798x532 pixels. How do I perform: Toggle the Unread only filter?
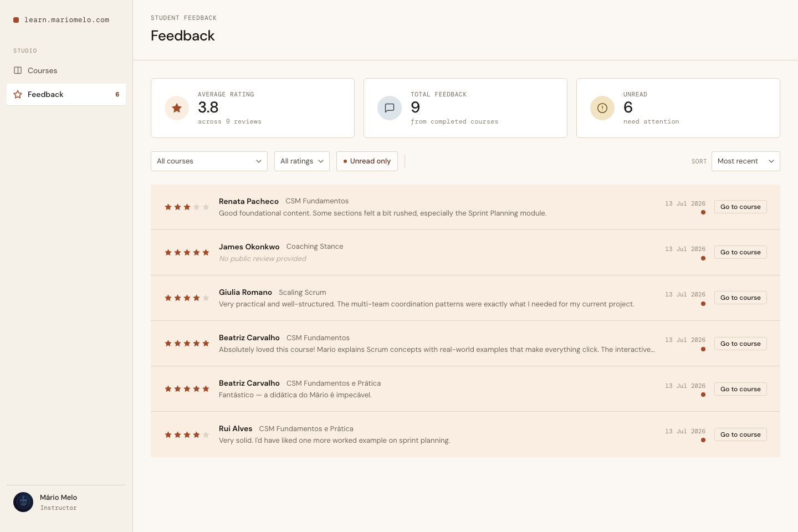pyautogui.click(x=367, y=161)
